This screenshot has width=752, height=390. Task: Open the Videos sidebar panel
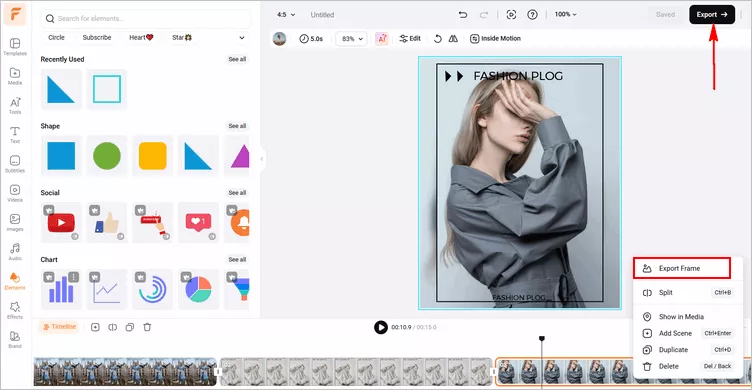click(x=15, y=193)
